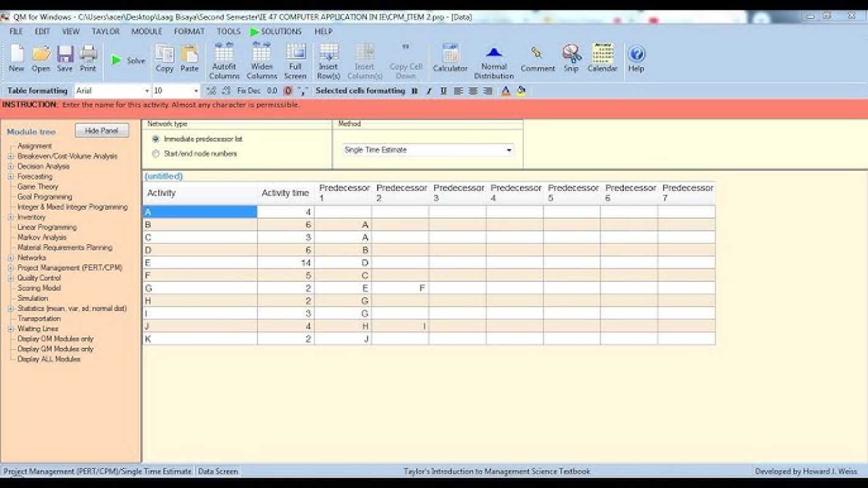Viewport: 868px width, 488px height.
Task: Open Linear Programming module in tree
Action: [46, 227]
